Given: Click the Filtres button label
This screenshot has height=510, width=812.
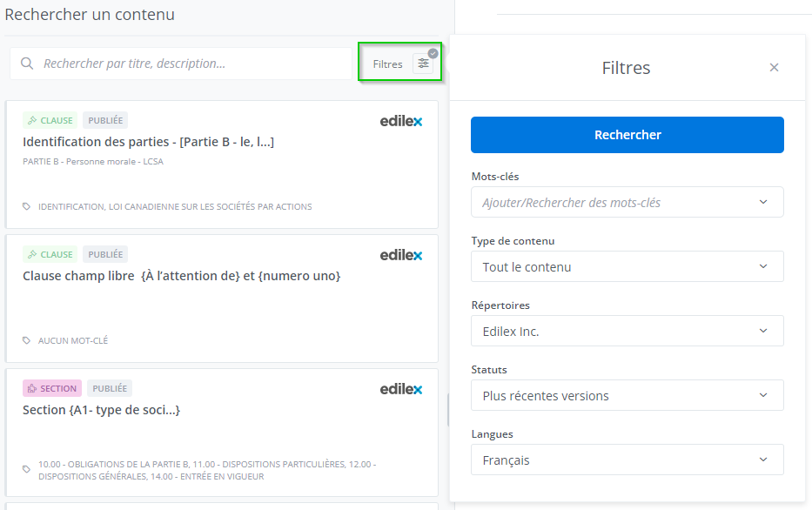Looking at the screenshot, I should [388, 64].
